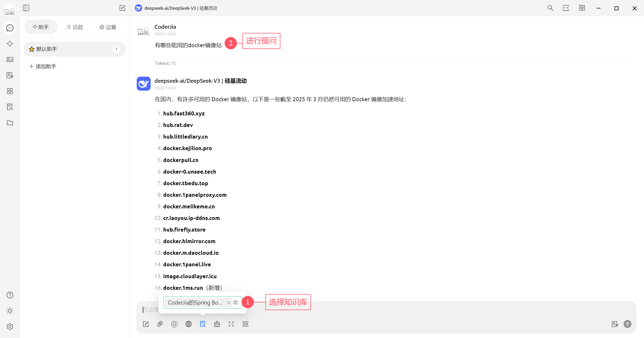This screenshot has width=644, height=338.
Task: Open the knowledge base sidebar icon
Action: click(x=10, y=107)
